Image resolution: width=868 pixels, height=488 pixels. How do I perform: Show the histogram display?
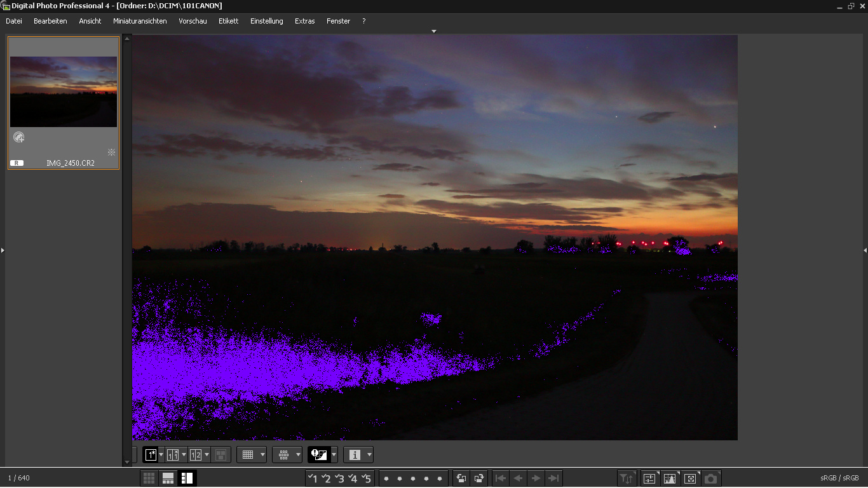click(670, 478)
